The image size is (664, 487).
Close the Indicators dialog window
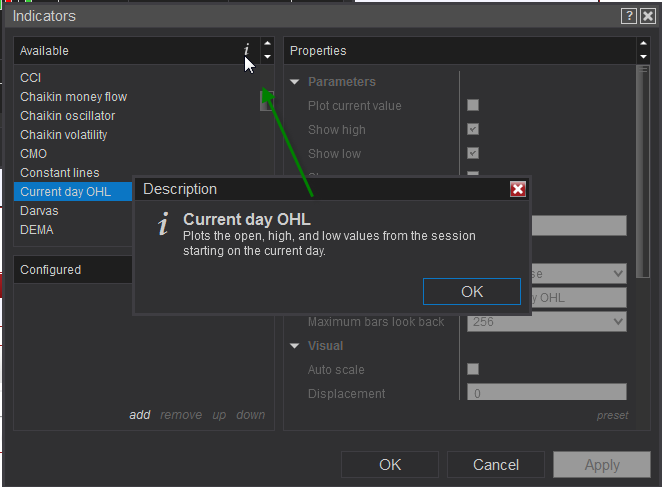[648, 16]
